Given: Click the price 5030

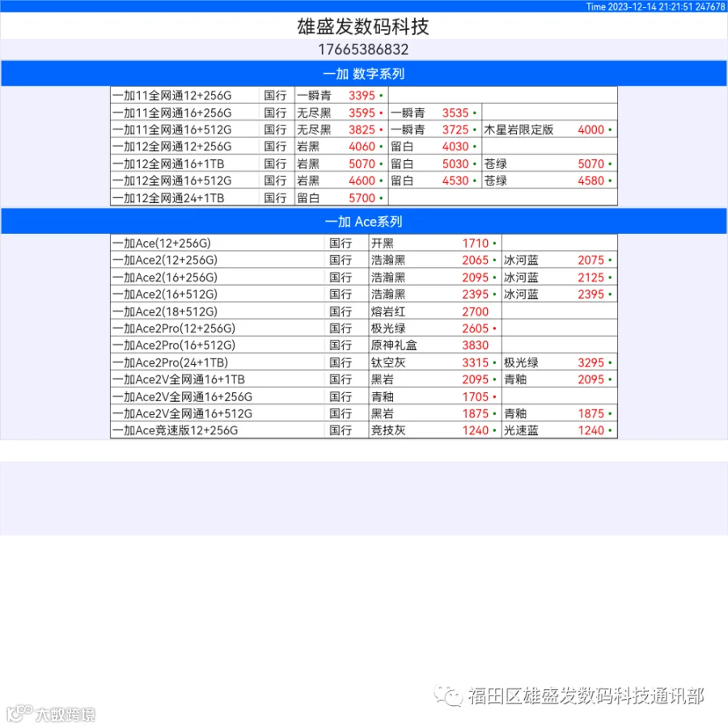Looking at the screenshot, I should [x=455, y=164].
